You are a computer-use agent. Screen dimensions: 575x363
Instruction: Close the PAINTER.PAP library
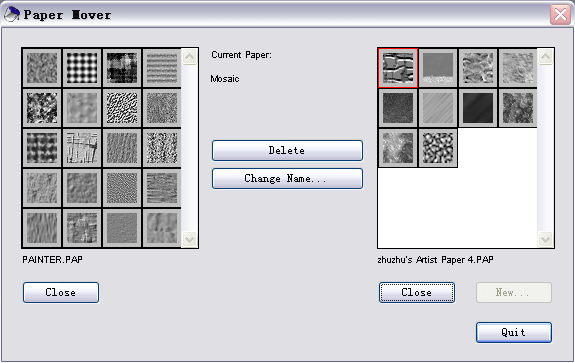coord(61,293)
